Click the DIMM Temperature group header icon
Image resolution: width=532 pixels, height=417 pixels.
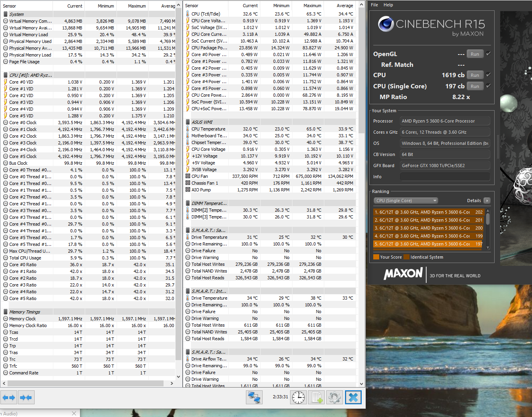(188, 203)
